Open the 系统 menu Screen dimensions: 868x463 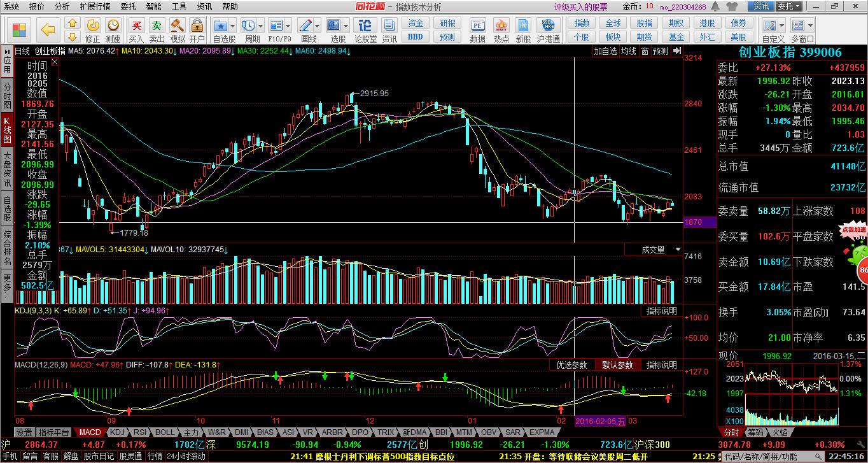tap(11, 6)
